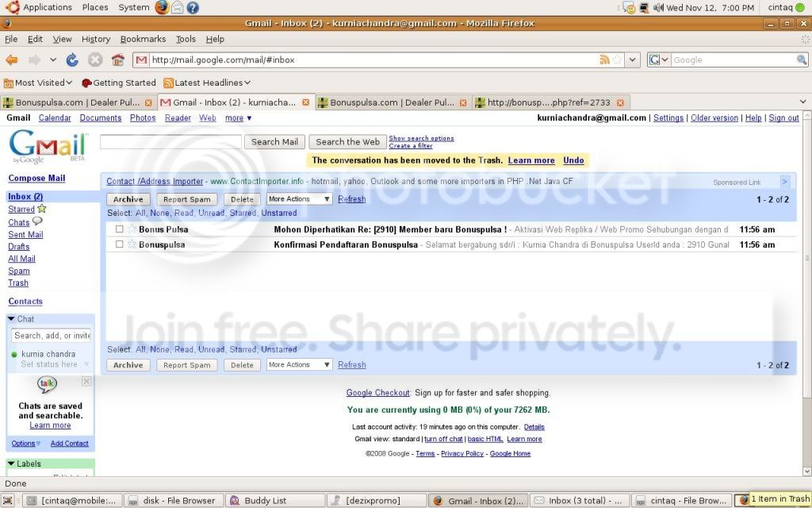Click the RSS feed icon in address bar
The height and width of the screenshot is (508, 812).
pos(605,60)
